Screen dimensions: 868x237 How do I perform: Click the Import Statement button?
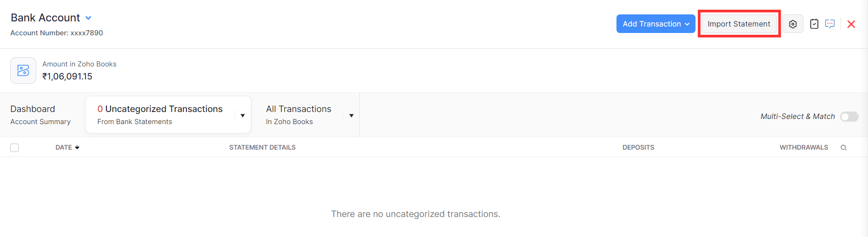point(739,24)
